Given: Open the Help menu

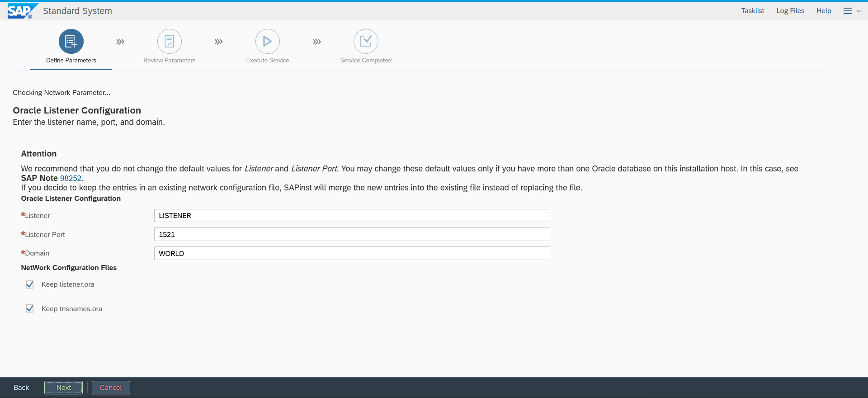Looking at the screenshot, I should 824,11.
